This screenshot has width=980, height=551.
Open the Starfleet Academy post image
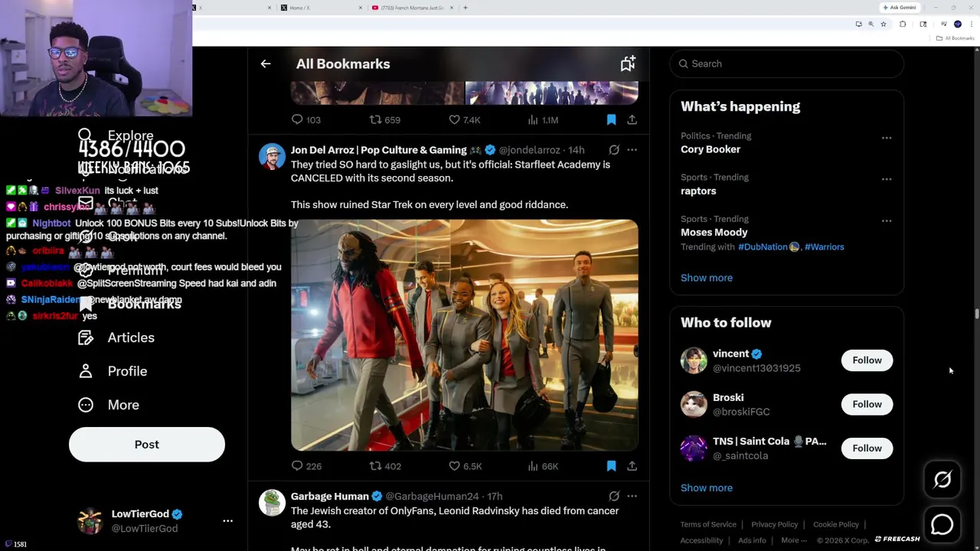point(464,335)
